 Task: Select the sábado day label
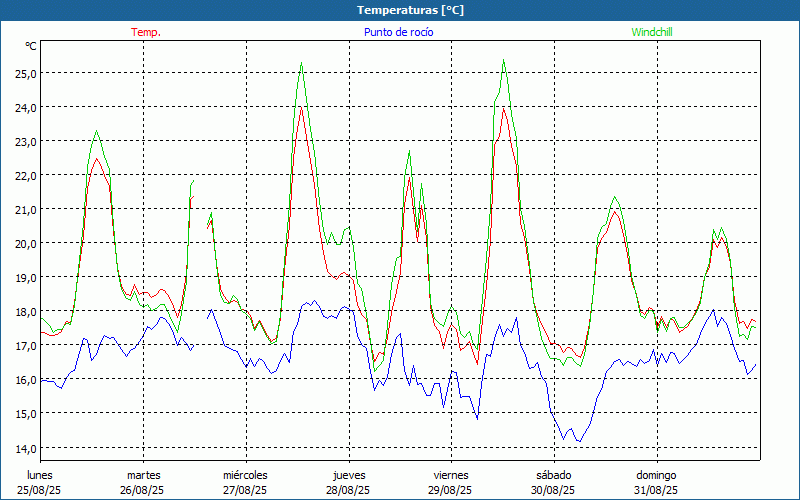pyautogui.click(x=553, y=475)
